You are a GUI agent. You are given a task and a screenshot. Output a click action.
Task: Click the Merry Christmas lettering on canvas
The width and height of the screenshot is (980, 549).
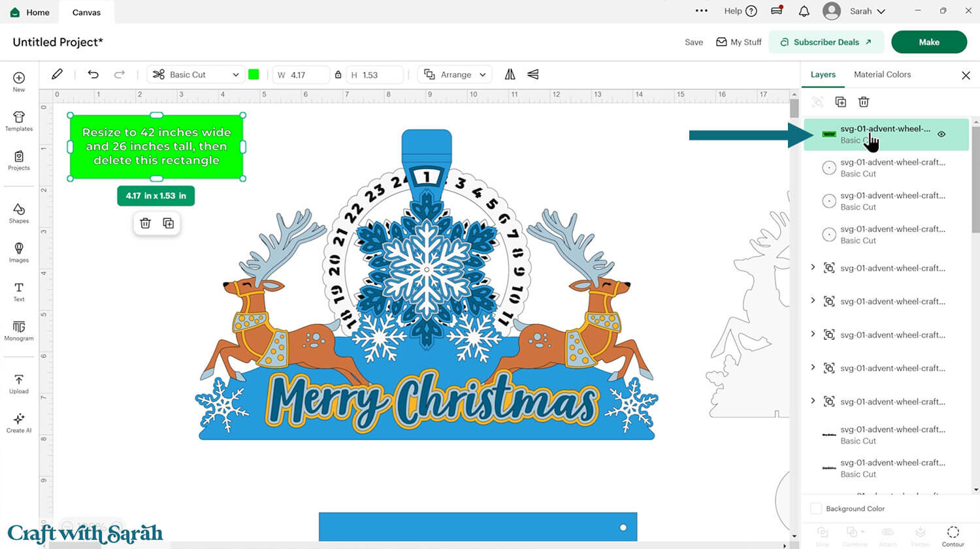(431, 400)
